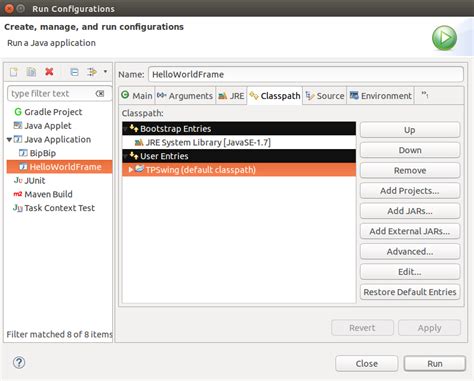Click the Classpath tab icon

point(254,96)
